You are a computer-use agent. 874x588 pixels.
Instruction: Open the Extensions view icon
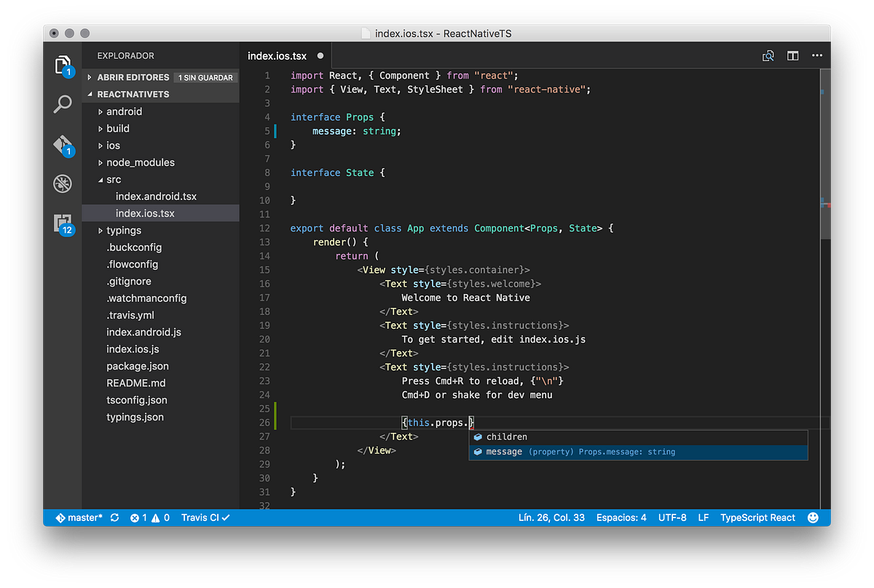click(63, 223)
